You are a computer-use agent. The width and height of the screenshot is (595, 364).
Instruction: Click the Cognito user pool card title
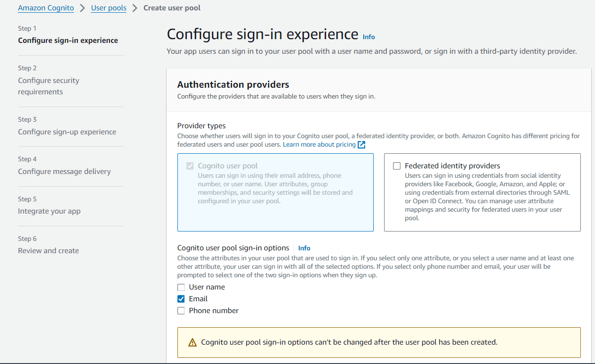[x=228, y=166]
